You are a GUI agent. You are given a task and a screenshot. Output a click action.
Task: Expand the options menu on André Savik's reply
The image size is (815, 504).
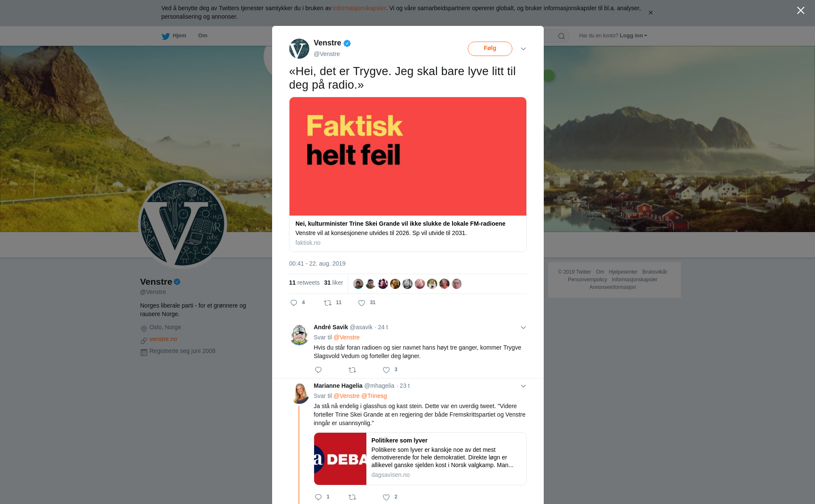point(523,328)
